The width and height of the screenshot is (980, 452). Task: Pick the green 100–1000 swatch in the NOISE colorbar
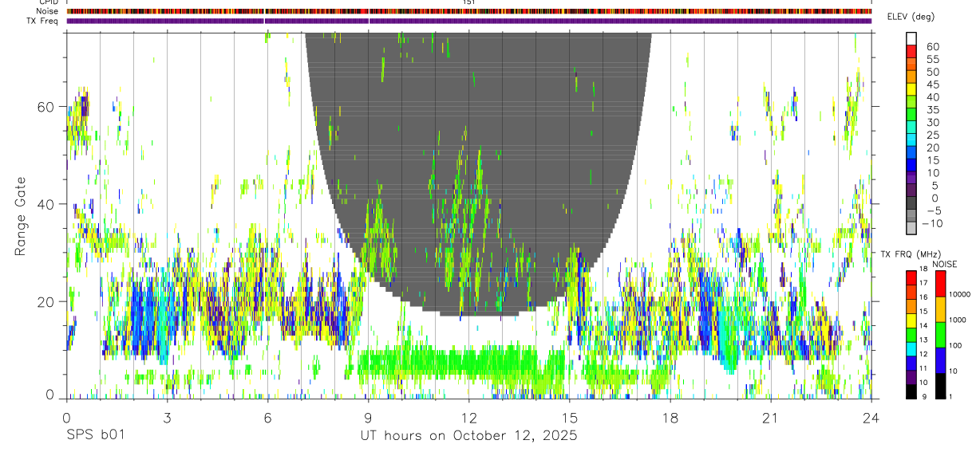(x=940, y=334)
